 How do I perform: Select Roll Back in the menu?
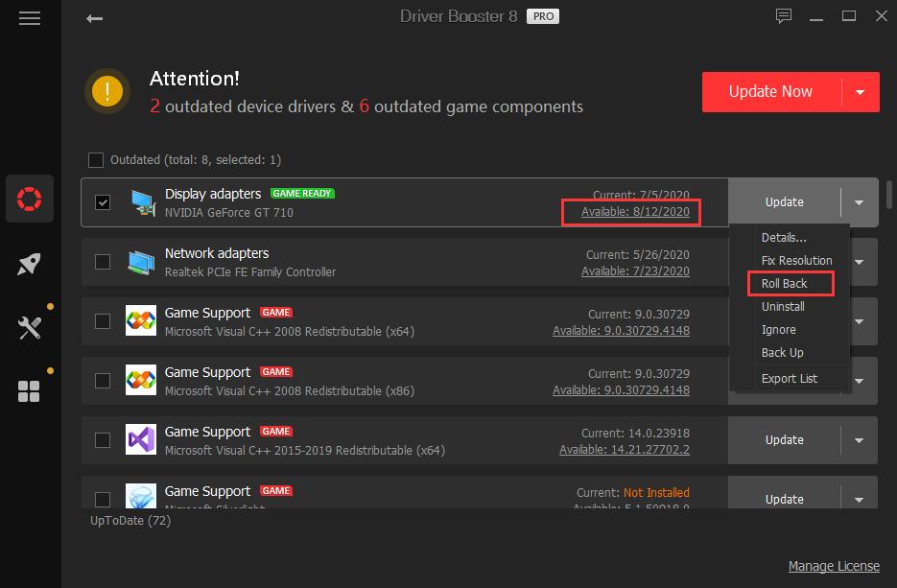tap(784, 284)
